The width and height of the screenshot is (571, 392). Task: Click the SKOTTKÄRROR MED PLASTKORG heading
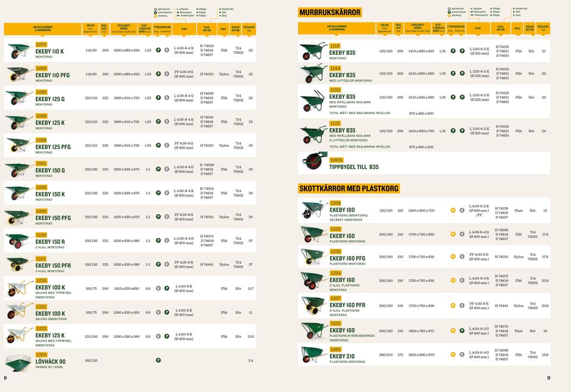(x=349, y=189)
